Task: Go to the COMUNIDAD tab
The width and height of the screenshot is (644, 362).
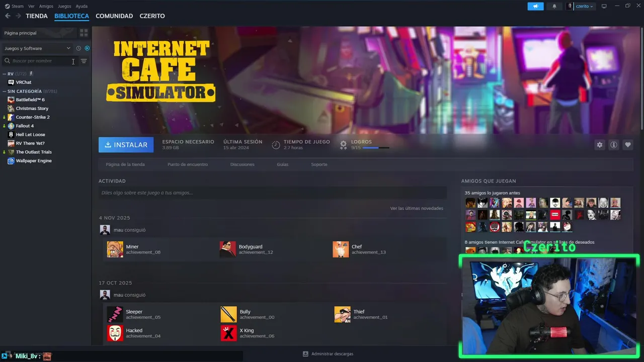Action: [x=114, y=16]
